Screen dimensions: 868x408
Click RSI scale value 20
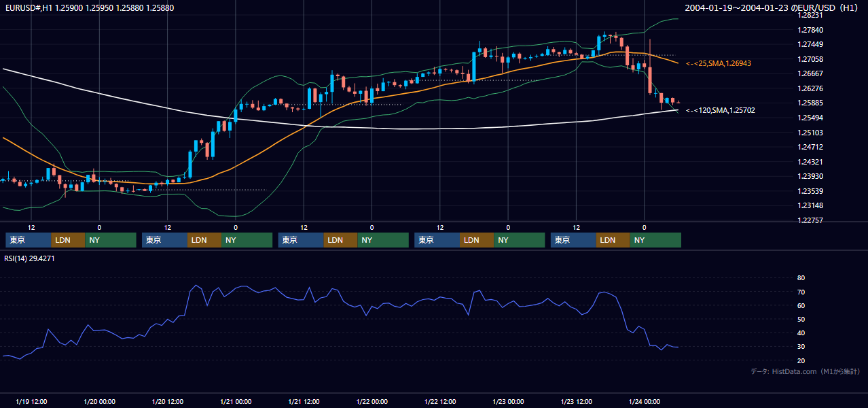[x=801, y=360]
